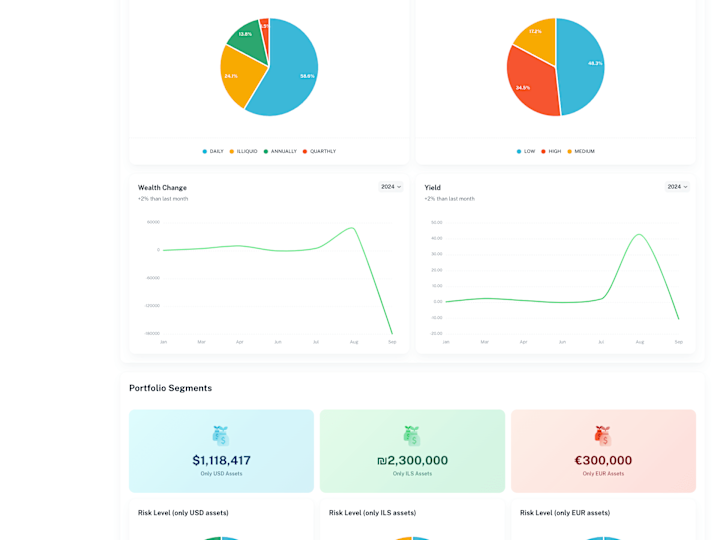Select the €300,000 EUR amount
This screenshot has height=540, width=720.
[603, 460]
